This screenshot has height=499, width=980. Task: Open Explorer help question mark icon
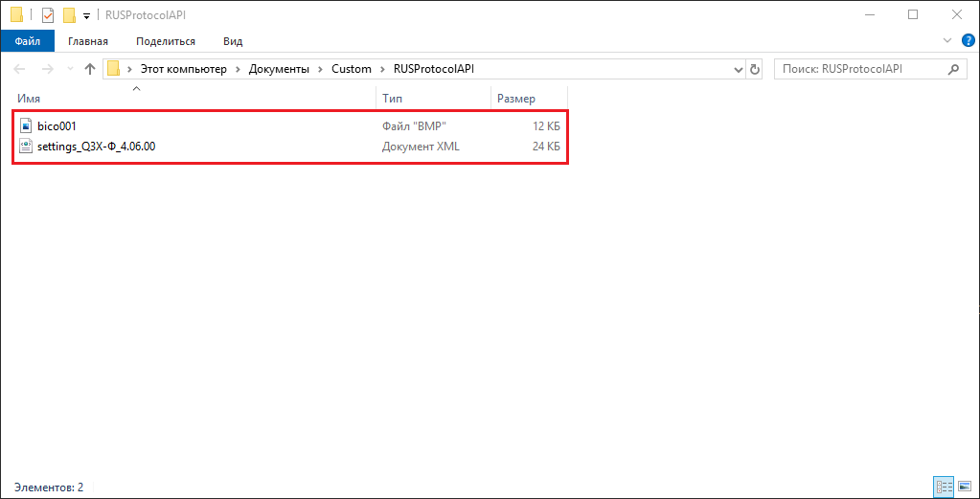[967, 40]
